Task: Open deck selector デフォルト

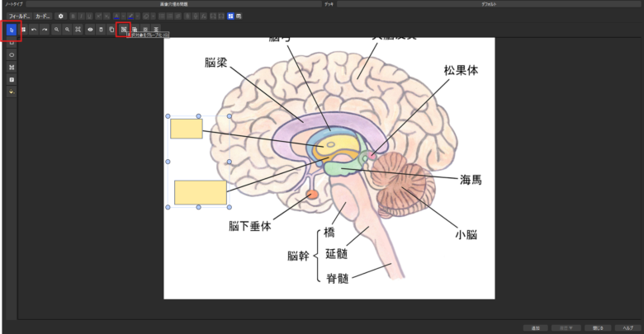Action: click(x=489, y=4)
